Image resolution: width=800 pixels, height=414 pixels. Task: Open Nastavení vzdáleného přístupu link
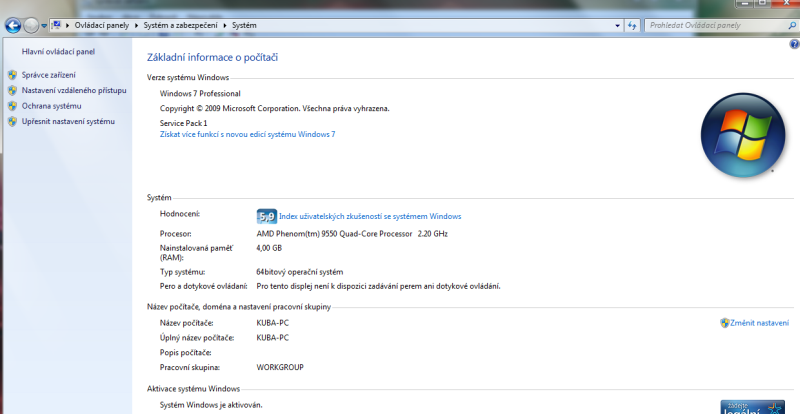pos(74,90)
